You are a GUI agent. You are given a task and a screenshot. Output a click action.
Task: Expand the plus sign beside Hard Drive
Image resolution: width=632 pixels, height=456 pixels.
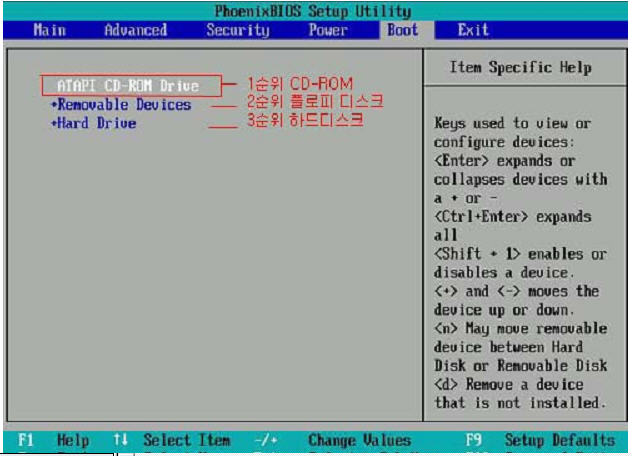click(x=54, y=124)
